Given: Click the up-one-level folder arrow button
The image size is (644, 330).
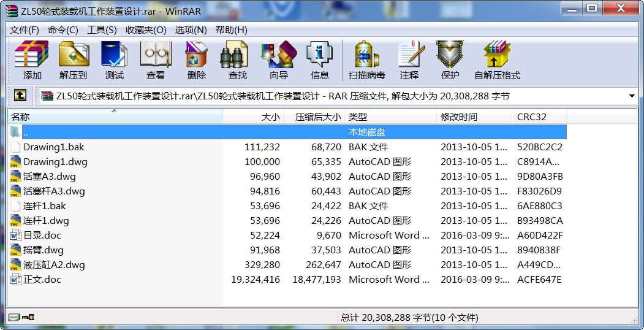Looking at the screenshot, I should [x=20, y=96].
